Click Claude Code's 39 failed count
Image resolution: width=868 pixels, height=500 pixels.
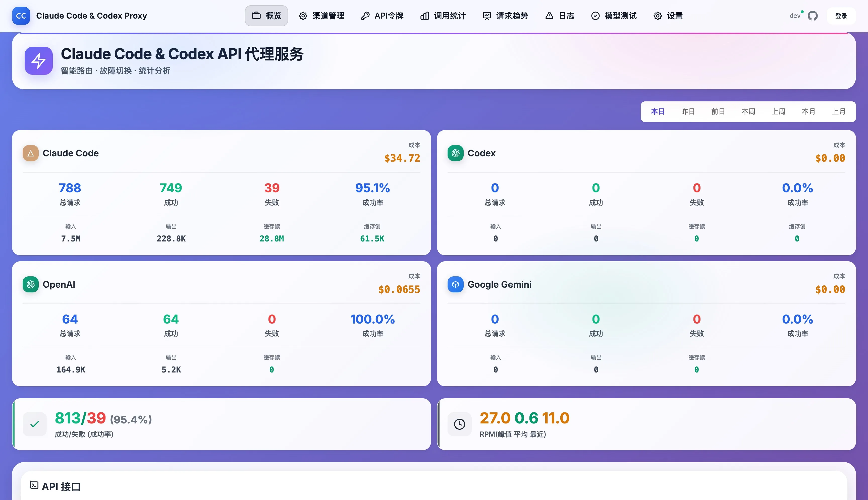click(272, 188)
